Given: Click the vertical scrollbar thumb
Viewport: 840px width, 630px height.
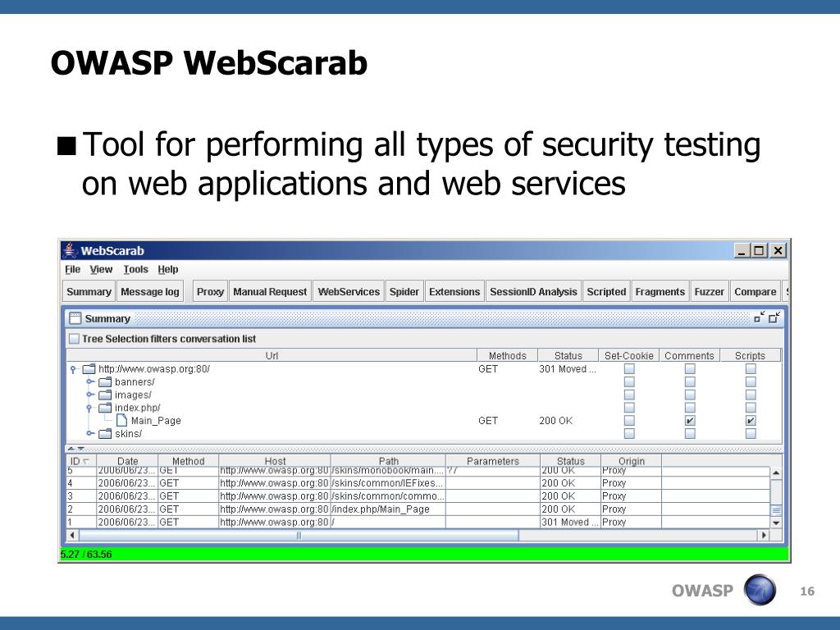Looking at the screenshot, I should click(776, 510).
